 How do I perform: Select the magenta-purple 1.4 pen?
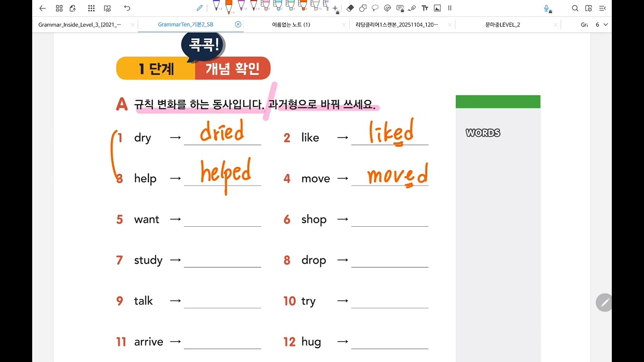(242, 6)
